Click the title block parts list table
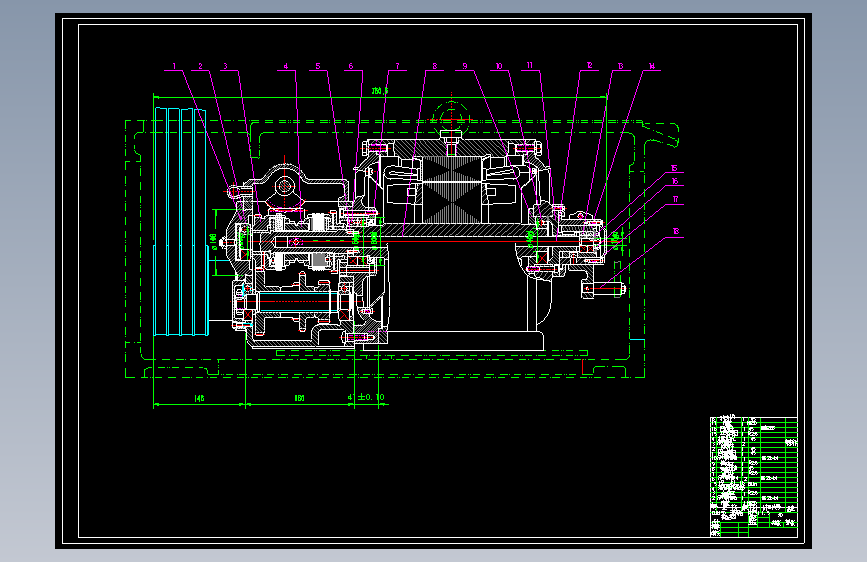 pyautogui.click(x=754, y=476)
